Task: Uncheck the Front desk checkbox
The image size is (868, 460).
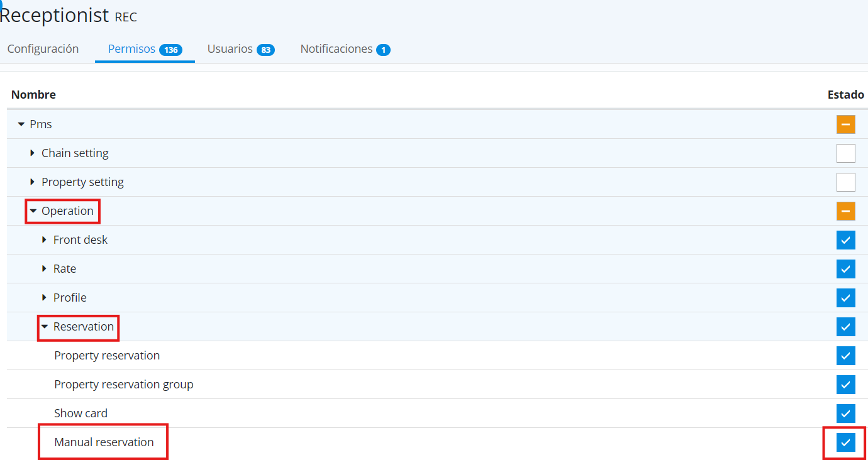Action: [845, 240]
